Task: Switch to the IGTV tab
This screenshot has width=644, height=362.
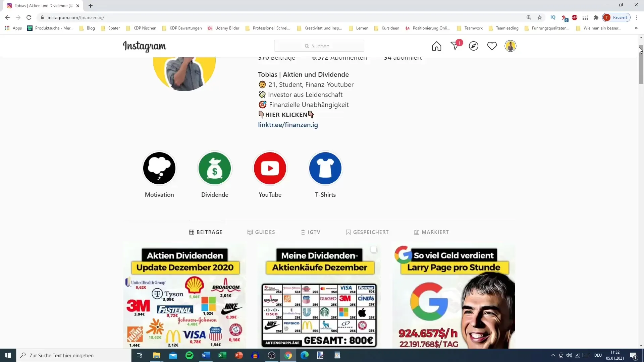Action: pos(311,232)
